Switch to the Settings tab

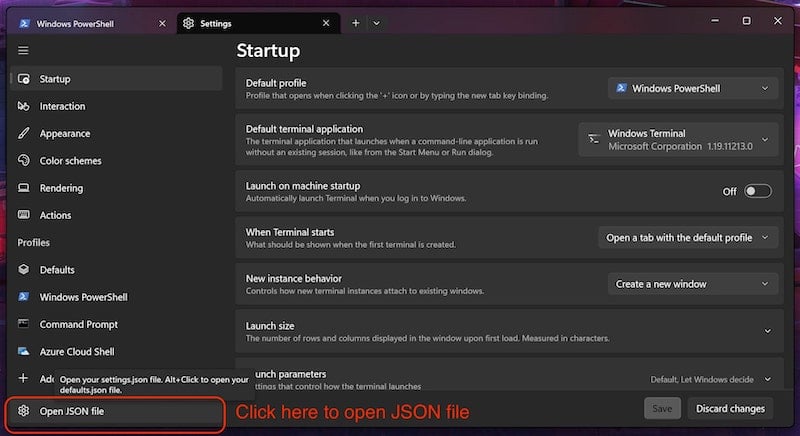[258, 23]
